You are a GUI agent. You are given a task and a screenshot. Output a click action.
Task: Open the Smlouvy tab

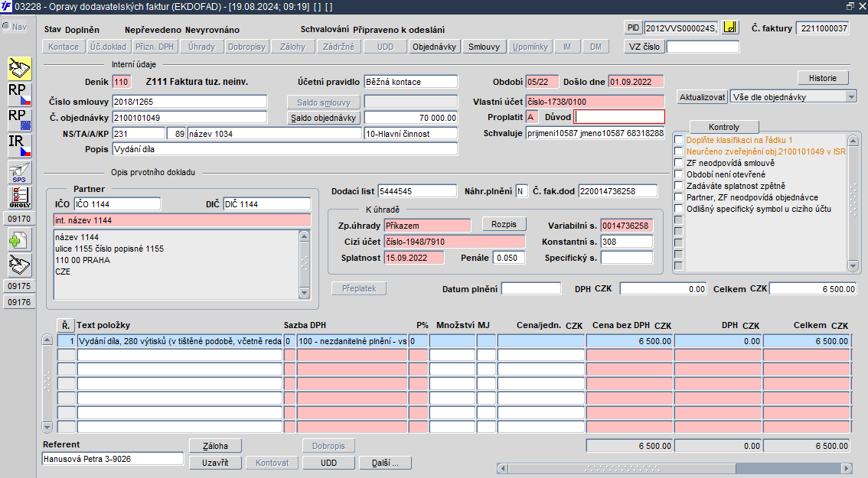pos(484,47)
